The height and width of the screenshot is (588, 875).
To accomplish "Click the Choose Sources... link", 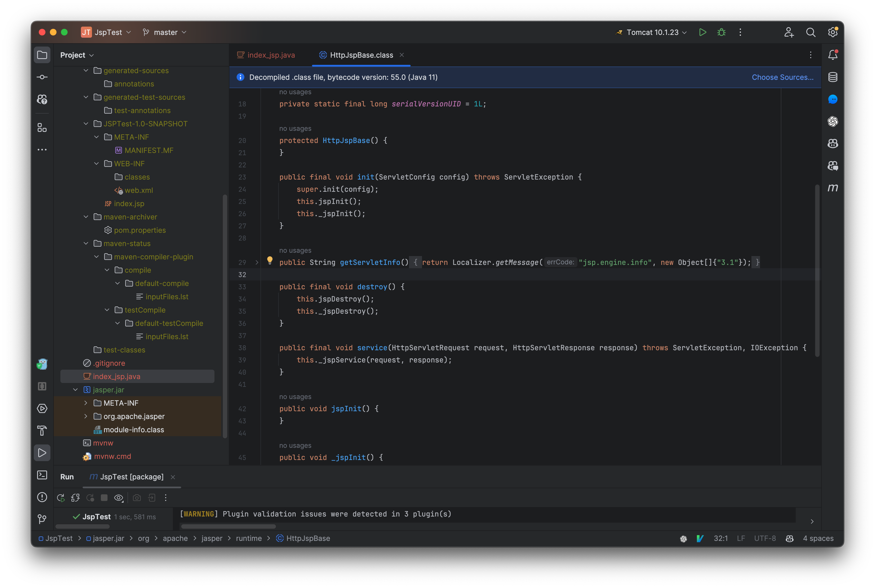I will (782, 77).
